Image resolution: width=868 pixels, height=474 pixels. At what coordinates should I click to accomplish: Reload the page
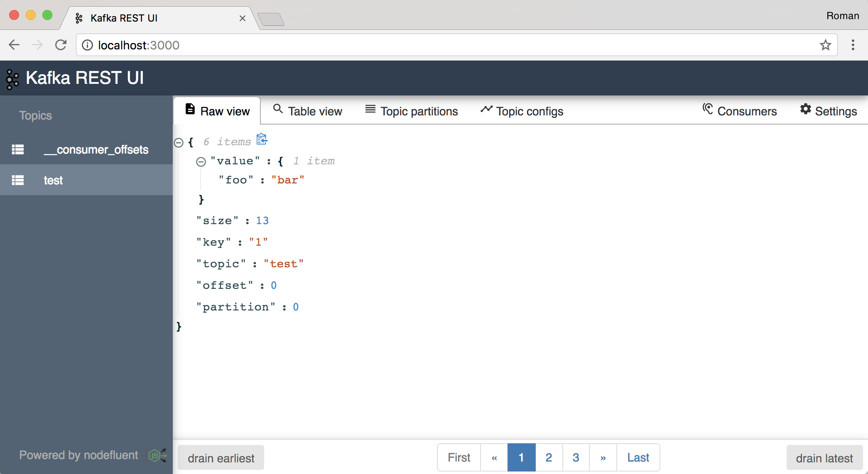point(61,45)
